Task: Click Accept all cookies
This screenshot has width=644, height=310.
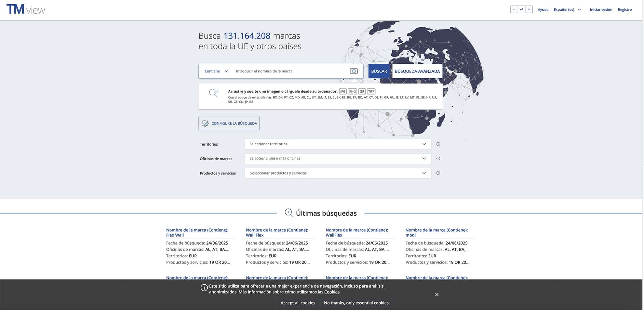Action: [x=298, y=303]
